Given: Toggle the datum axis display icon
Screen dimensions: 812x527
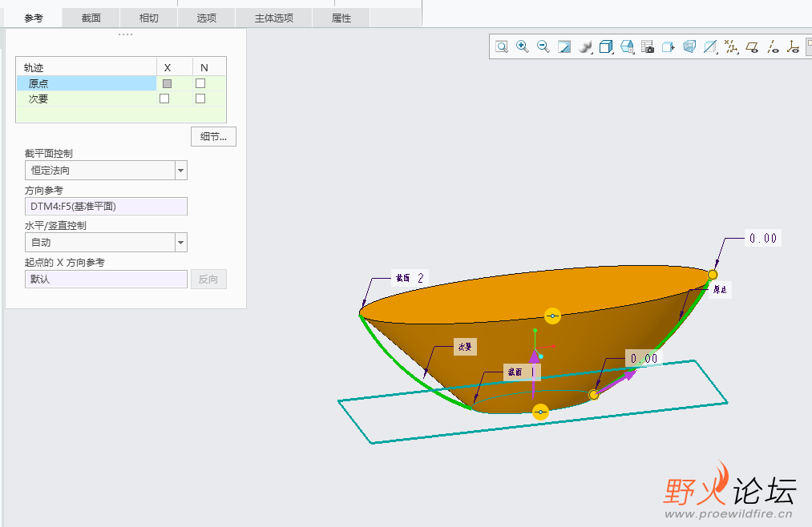Looking at the screenshot, I should [x=773, y=47].
